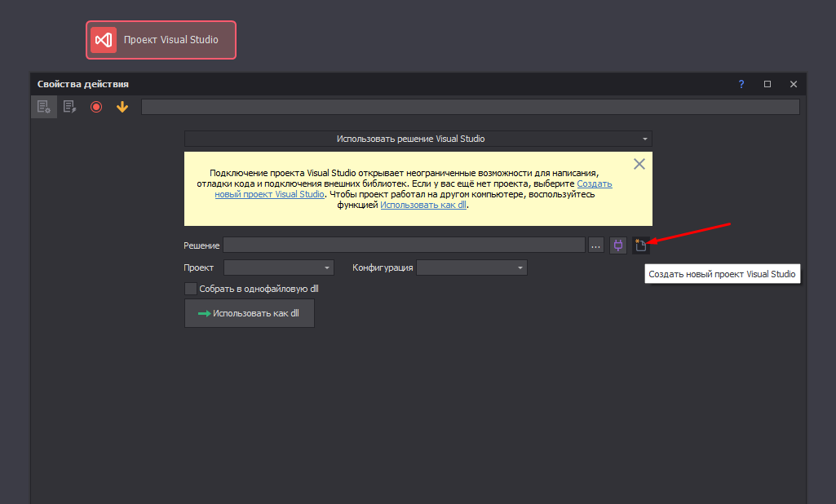
Task: Enable Собрать в однофайловую dll checkbox
Action: [x=190, y=289]
